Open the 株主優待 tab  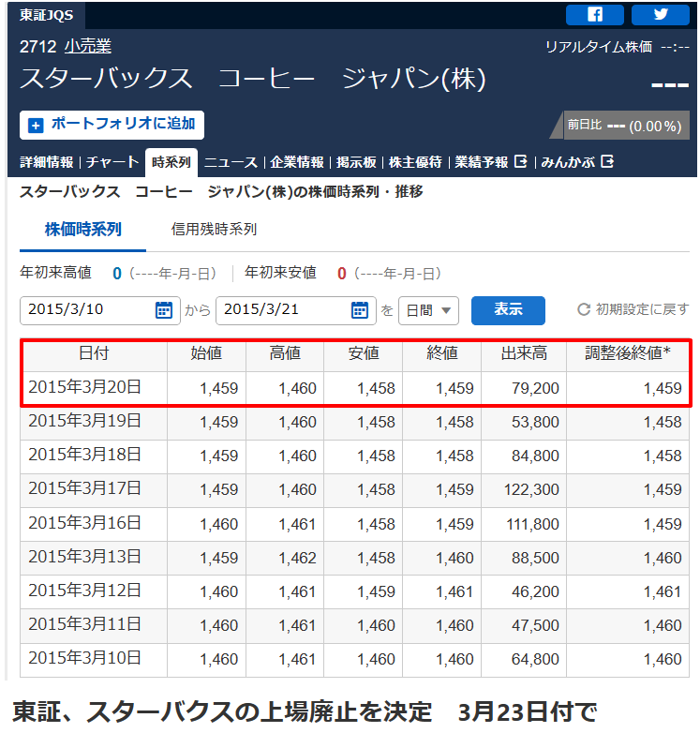pyautogui.click(x=415, y=162)
